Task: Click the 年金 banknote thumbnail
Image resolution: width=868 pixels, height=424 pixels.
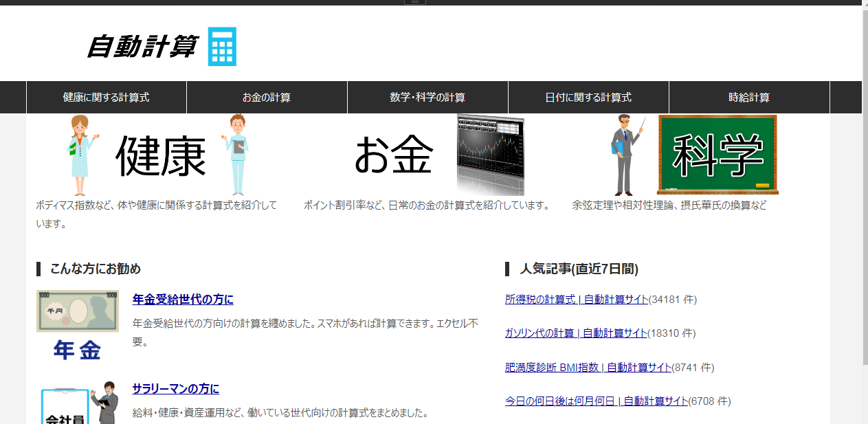Action: pyautogui.click(x=78, y=325)
